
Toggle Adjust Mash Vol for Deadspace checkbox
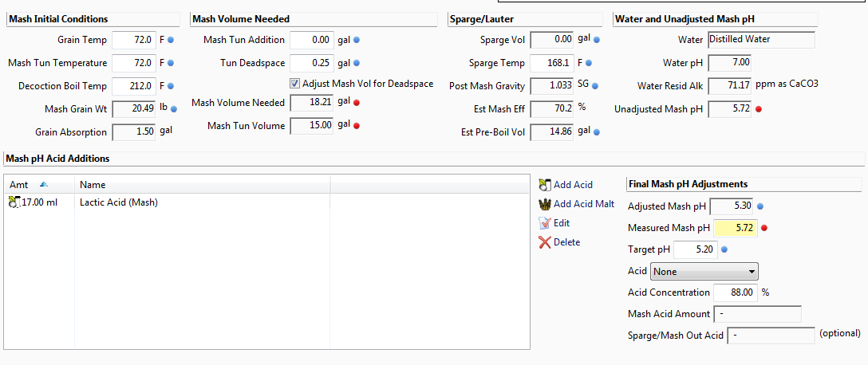pyautogui.click(x=294, y=84)
